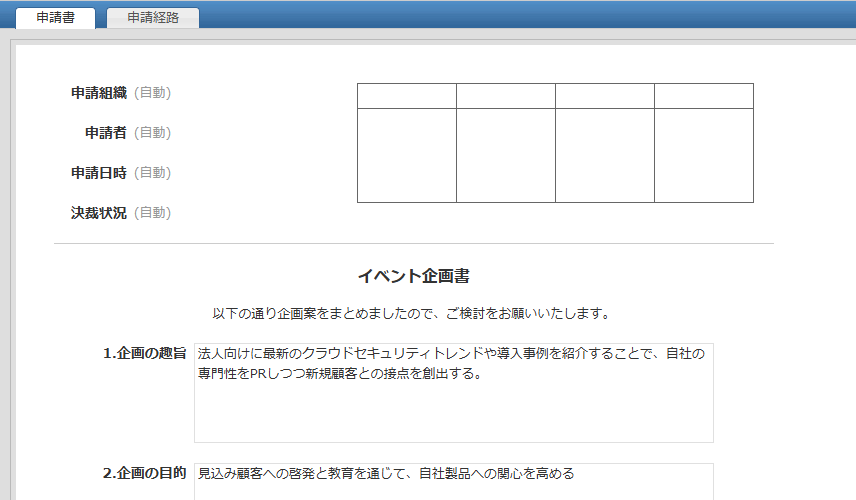Select the third approval stamp box

(605, 155)
